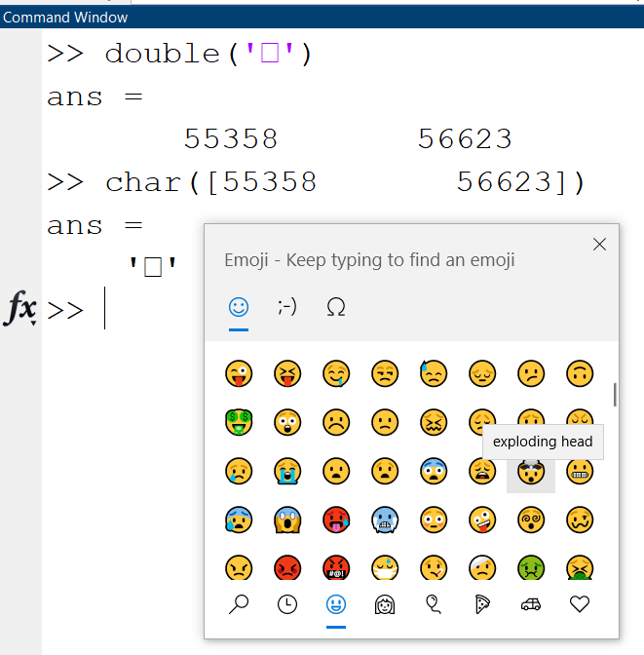The width and height of the screenshot is (644, 655).
Task: Switch to the People emoji category
Action: pos(385,605)
